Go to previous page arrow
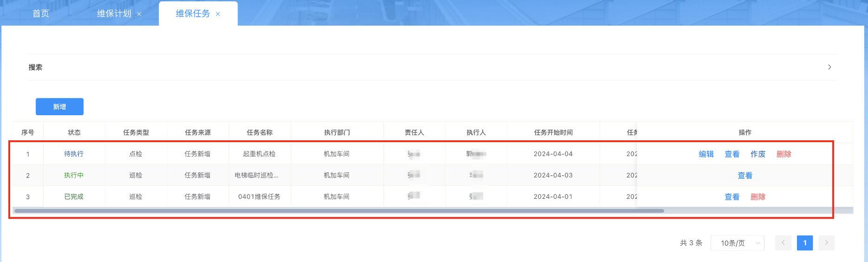The height and width of the screenshot is (262, 868). click(x=783, y=243)
